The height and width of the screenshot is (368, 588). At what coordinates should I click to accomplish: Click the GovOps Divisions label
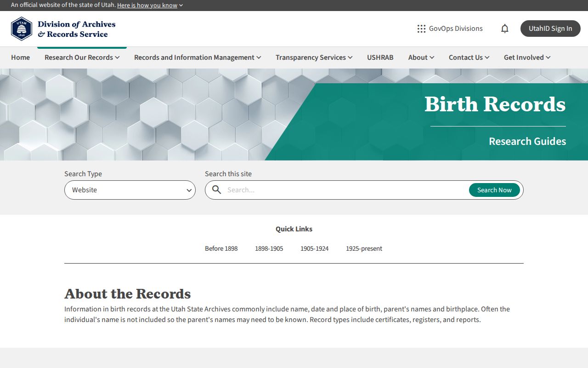(x=456, y=29)
